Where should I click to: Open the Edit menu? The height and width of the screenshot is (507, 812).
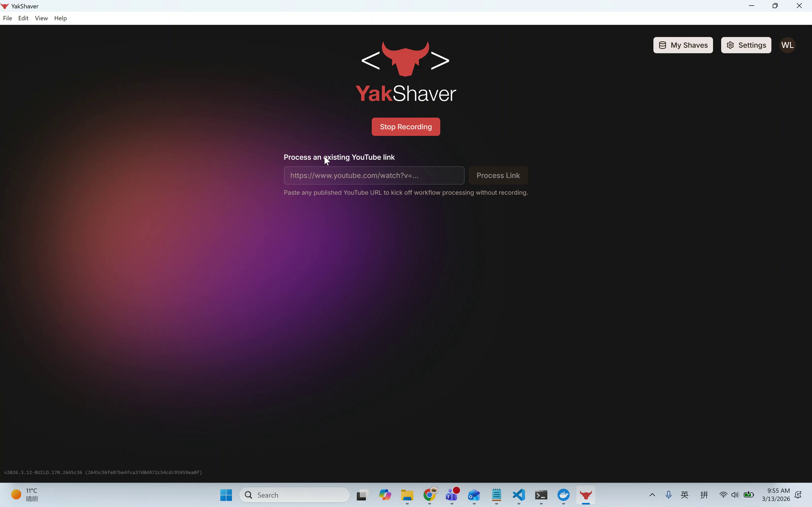pos(23,18)
